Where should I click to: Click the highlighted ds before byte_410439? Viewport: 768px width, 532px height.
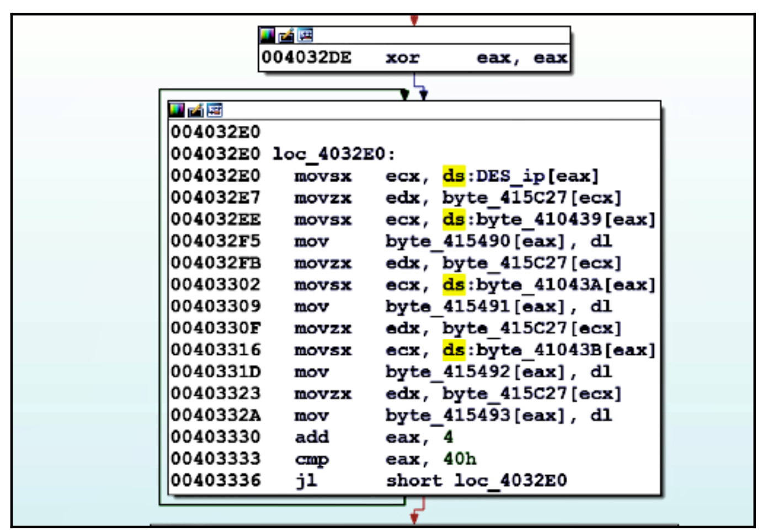click(x=454, y=220)
